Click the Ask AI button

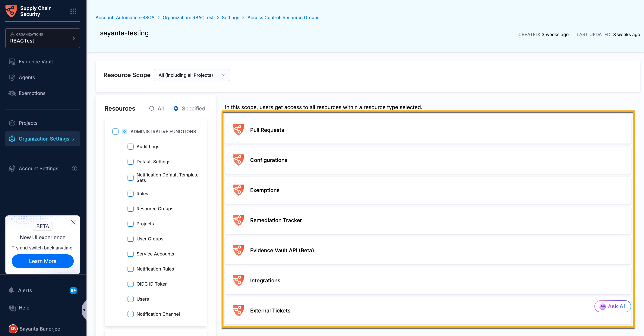pos(613,306)
